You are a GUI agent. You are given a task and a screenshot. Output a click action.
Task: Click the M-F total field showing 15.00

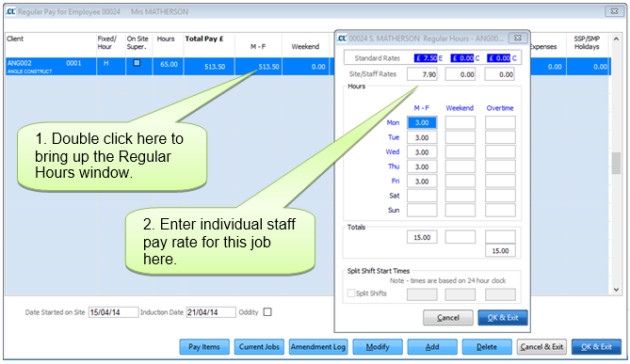point(422,237)
